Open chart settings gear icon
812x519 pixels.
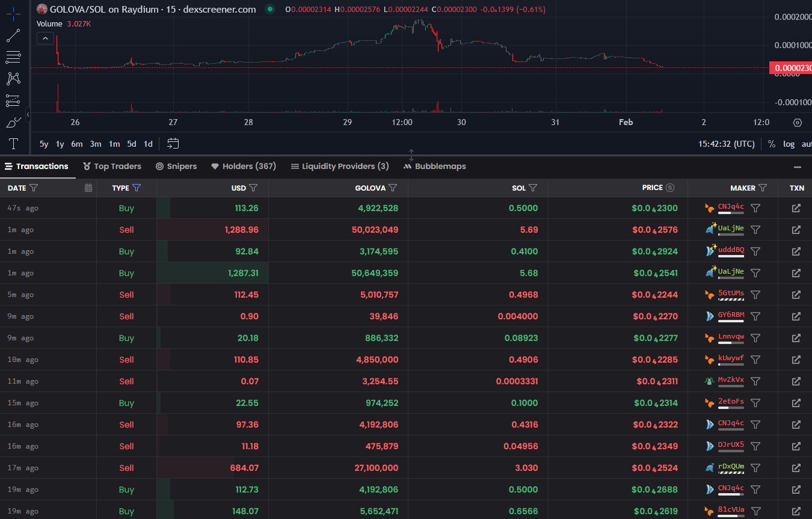[798, 123]
